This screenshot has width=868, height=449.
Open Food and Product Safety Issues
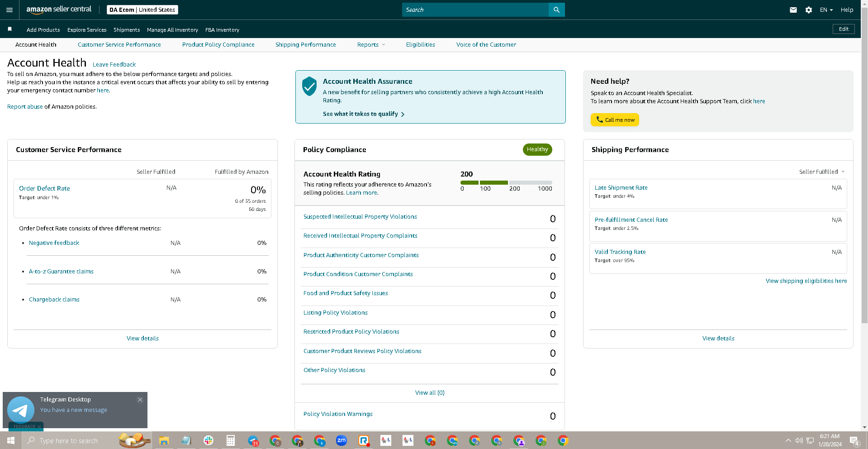click(x=346, y=293)
